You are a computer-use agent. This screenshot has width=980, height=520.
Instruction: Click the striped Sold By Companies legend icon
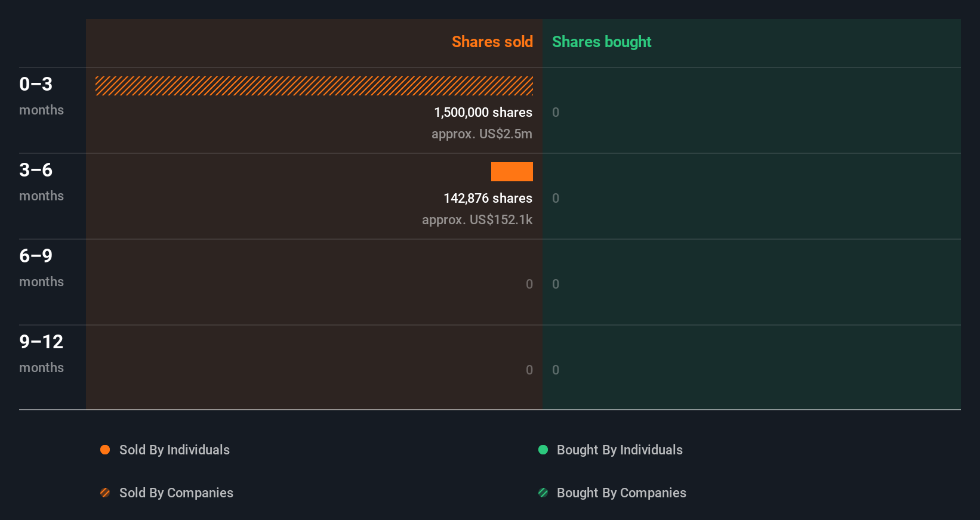pos(105,493)
